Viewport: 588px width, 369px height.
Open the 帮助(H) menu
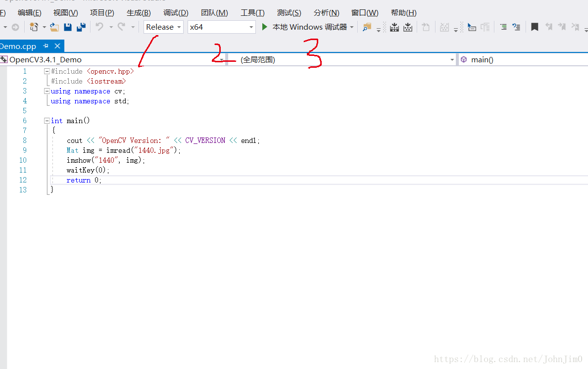[x=404, y=13]
